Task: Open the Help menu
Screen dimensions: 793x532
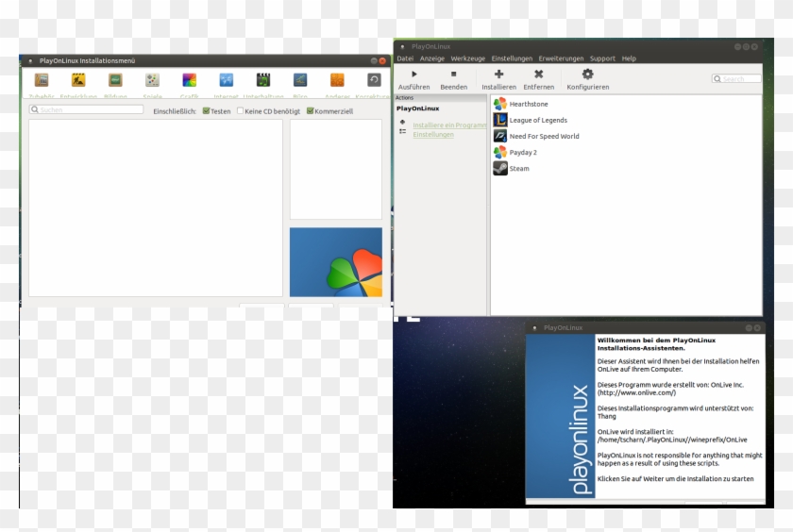Action: point(629,58)
